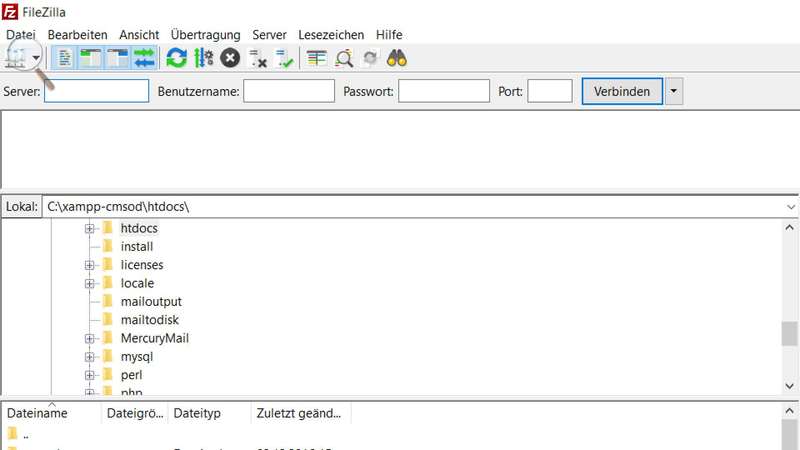Screen dimensions: 800x450
Task: Open the Site Manager icon
Action: click(15, 58)
